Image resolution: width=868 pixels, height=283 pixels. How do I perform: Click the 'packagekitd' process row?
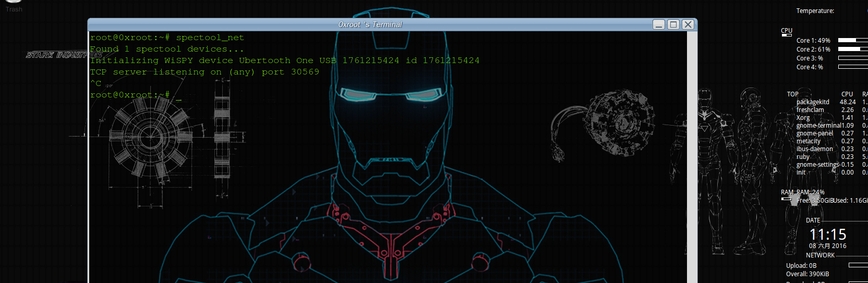coord(832,102)
